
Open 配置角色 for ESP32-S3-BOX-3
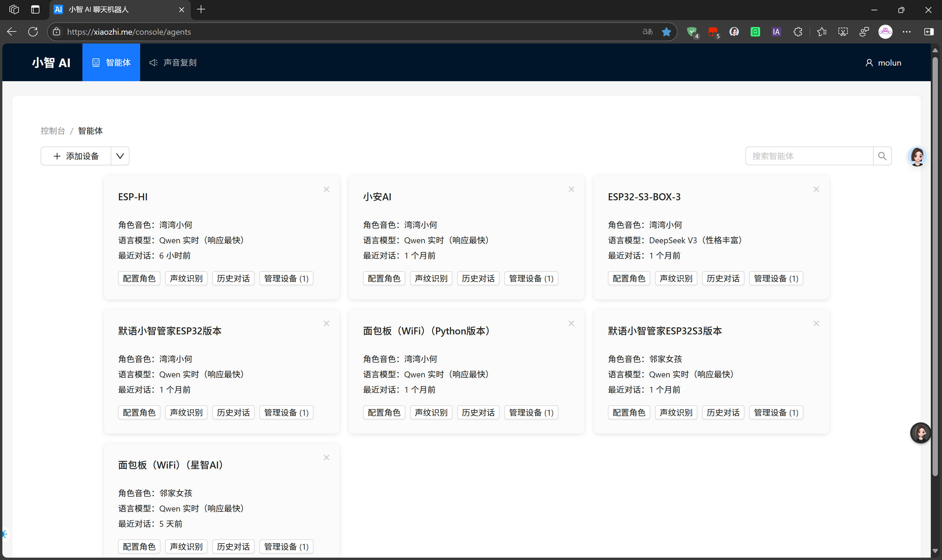point(629,279)
